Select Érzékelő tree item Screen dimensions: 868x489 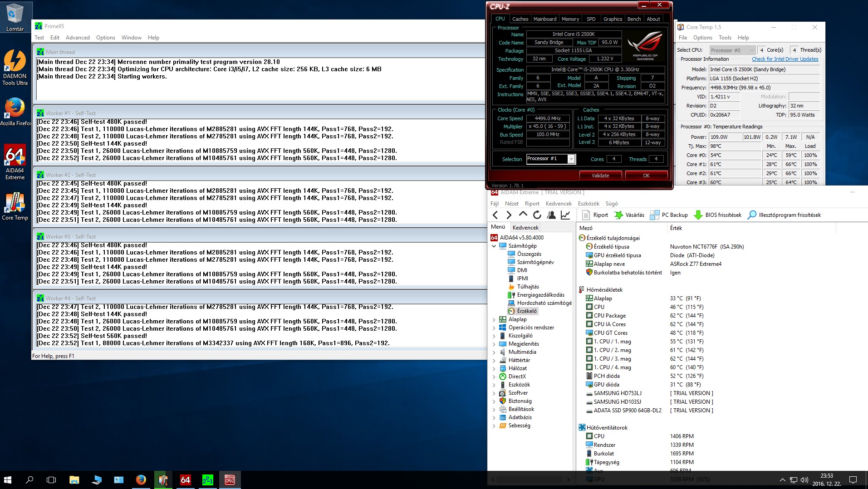[x=527, y=311]
